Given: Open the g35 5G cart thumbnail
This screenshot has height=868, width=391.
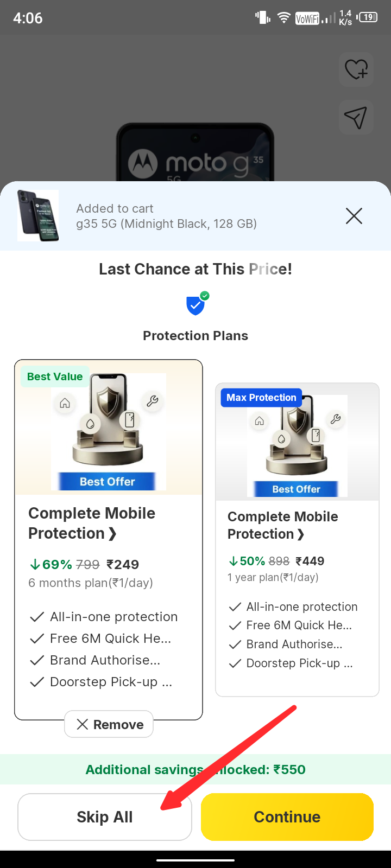Looking at the screenshot, I should point(38,215).
